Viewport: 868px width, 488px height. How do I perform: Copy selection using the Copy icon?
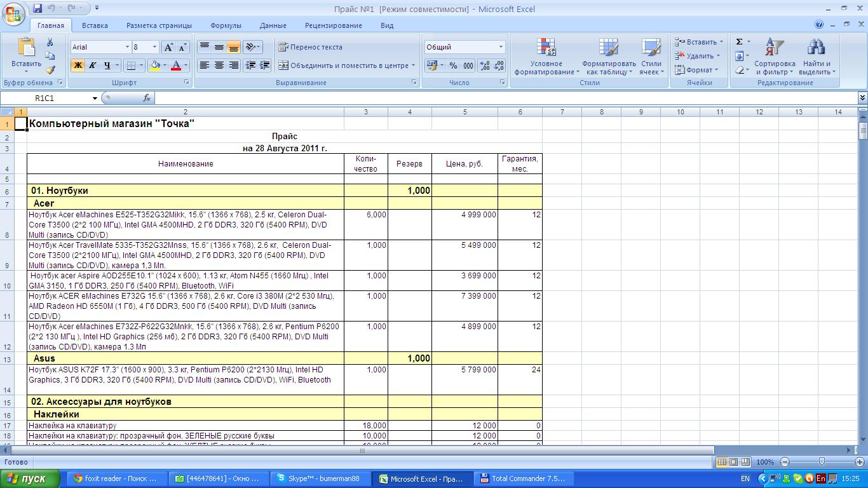pyautogui.click(x=50, y=56)
